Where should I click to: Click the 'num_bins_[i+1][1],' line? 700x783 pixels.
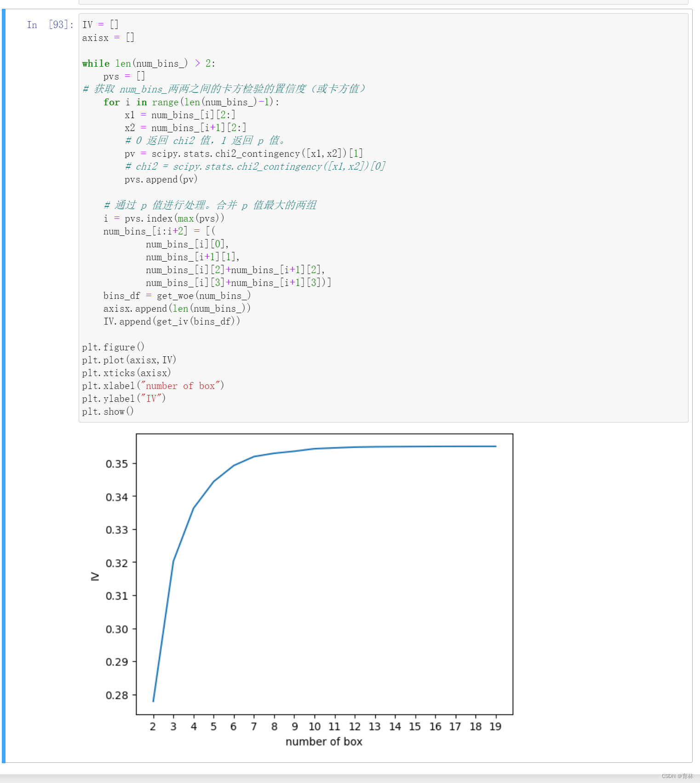pos(193,257)
